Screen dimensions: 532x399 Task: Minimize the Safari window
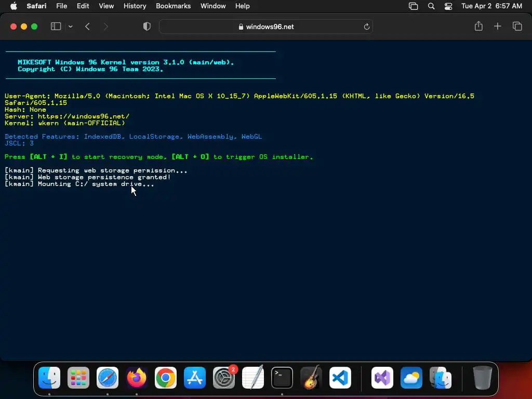[x=24, y=26]
